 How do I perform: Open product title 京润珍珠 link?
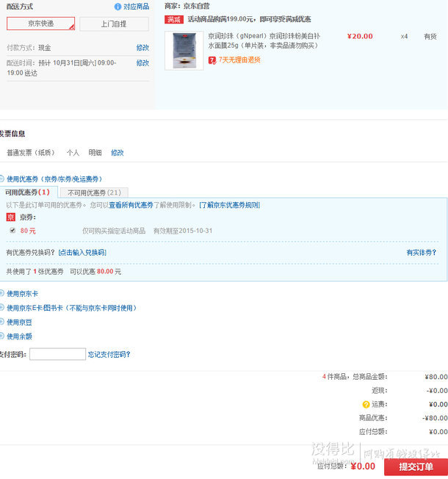coord(264,40)
